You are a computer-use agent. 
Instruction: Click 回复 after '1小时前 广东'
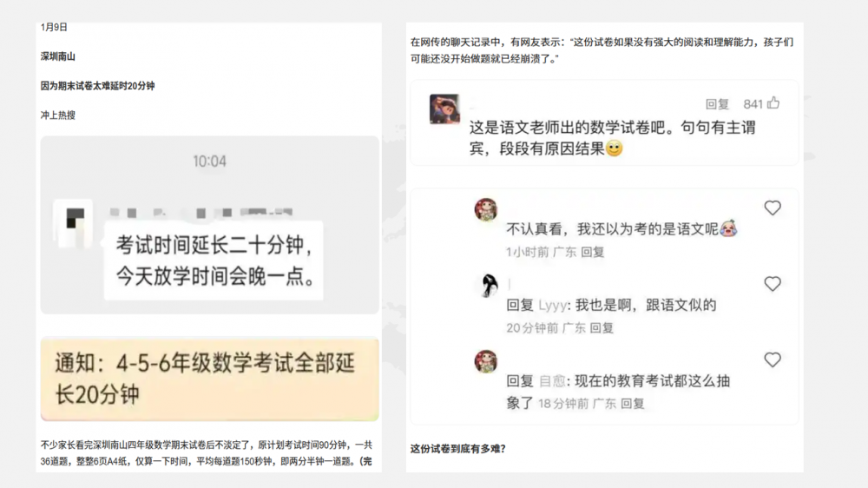(x=592, y=252)
